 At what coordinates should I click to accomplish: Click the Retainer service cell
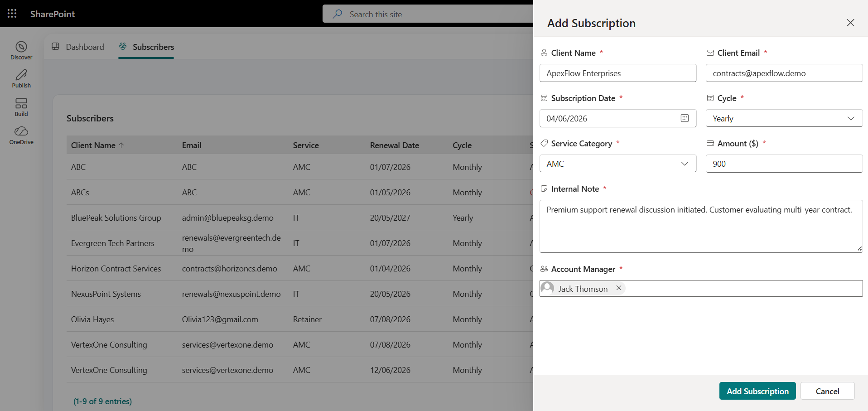coord(307,319)
